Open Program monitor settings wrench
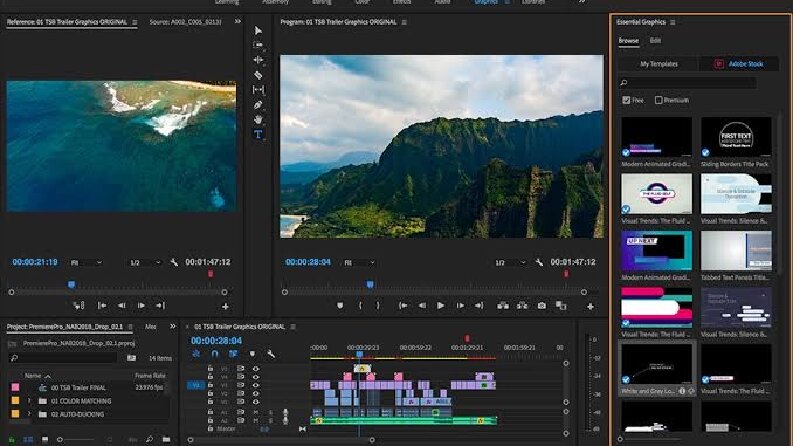The height and width of the screenshot is (446, 793). click(x=539, y=262)
